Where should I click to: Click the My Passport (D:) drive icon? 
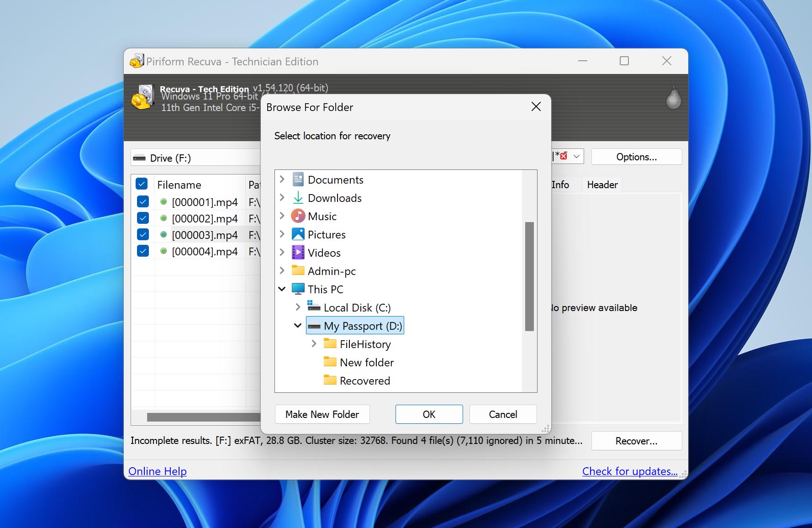314,326
